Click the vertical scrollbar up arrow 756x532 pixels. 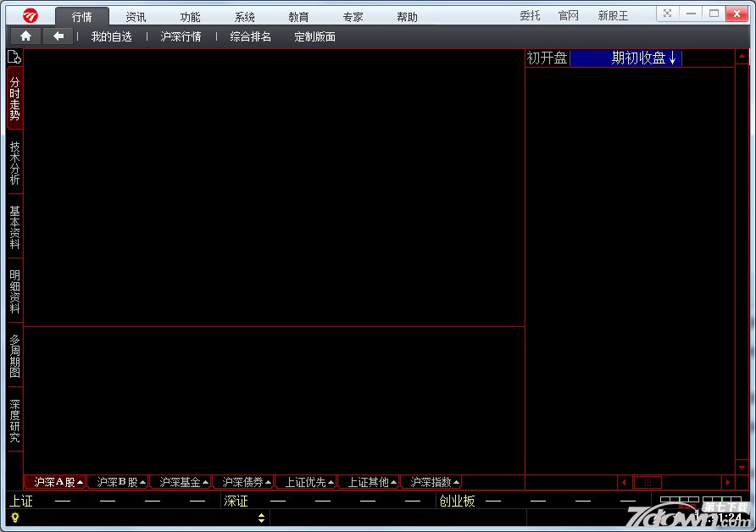pyautogui.click(x=742, y=57)
